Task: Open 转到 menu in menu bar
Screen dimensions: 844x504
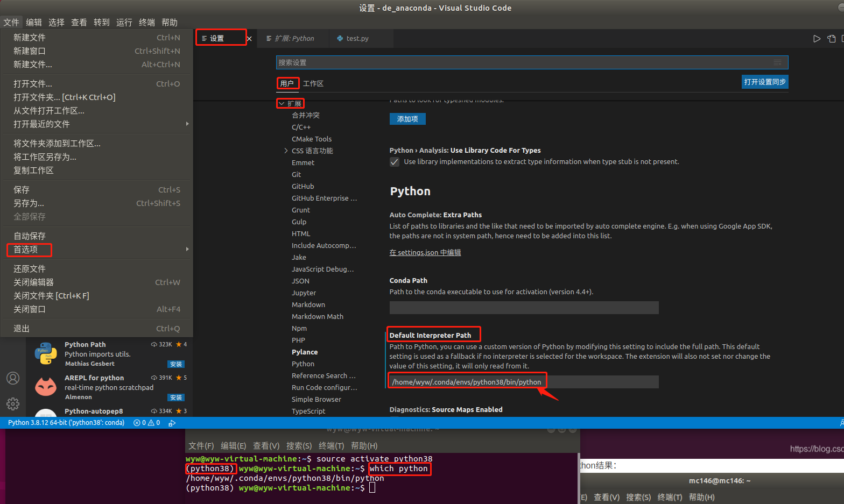Action: click(x=102, y=23)
